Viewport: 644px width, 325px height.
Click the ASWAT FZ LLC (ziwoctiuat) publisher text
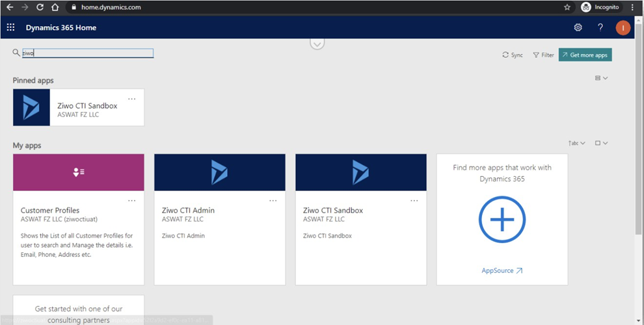point(59,219)
